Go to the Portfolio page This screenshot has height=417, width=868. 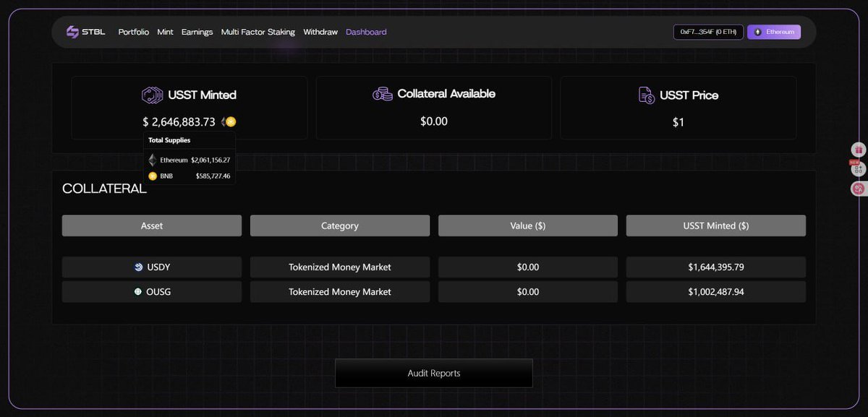[134, 32]
